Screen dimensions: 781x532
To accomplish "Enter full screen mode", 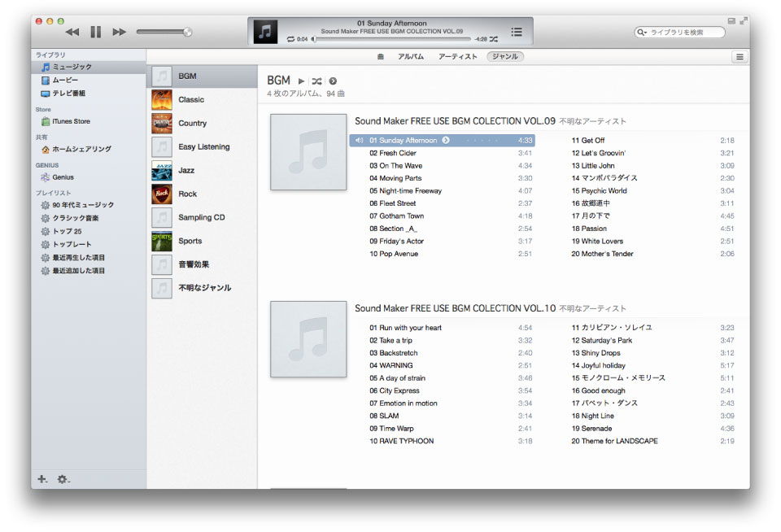I will tap(743, 21).
